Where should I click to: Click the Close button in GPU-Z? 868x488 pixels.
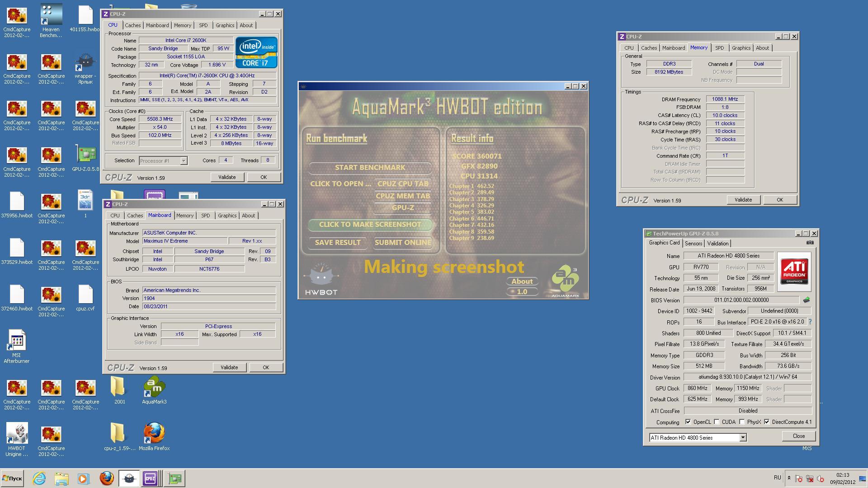click(x=798, y=436)
